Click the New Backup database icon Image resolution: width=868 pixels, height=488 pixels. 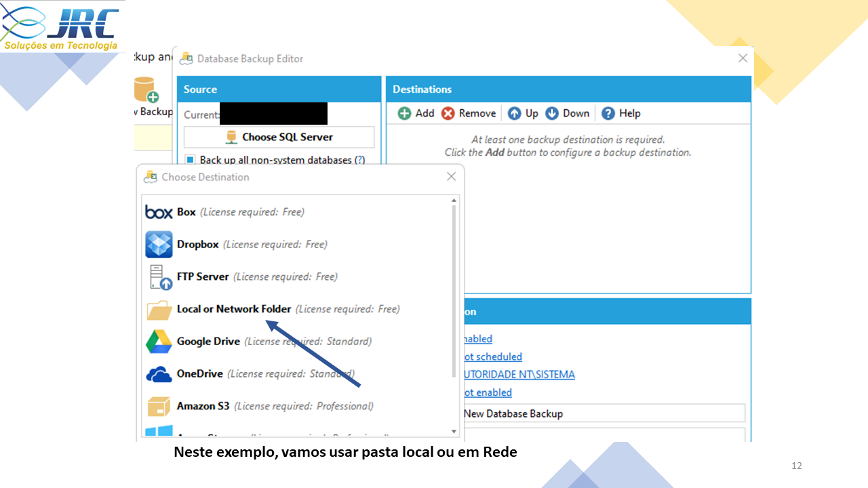(x=146, y=90)
